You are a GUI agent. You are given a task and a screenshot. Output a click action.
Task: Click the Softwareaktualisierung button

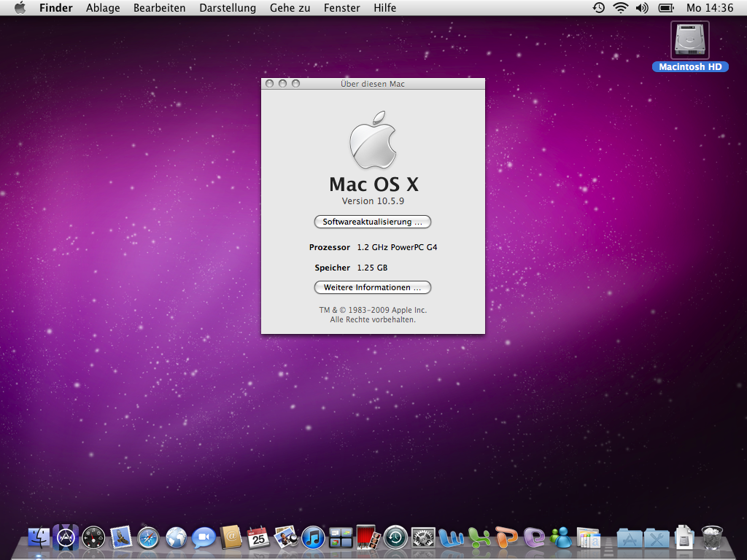[x=373, y=222]
